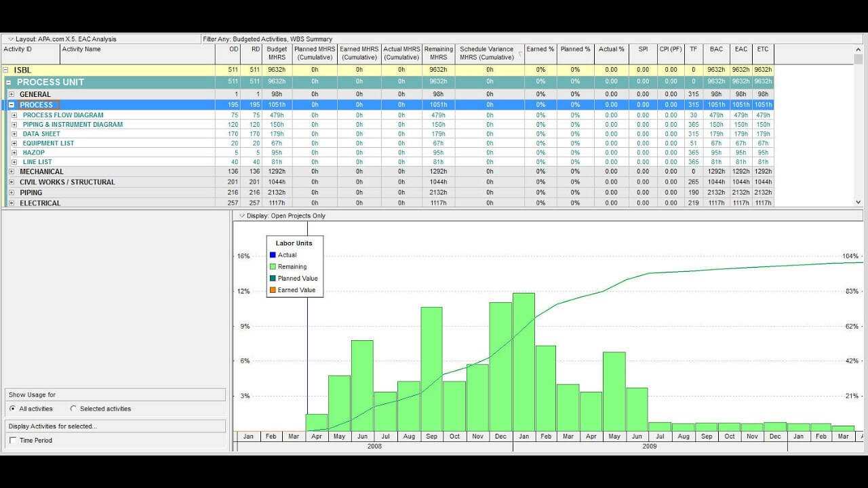868x488 pixels.
Task: Sort by Activity ID column header
Action: (x=30, y=54)
